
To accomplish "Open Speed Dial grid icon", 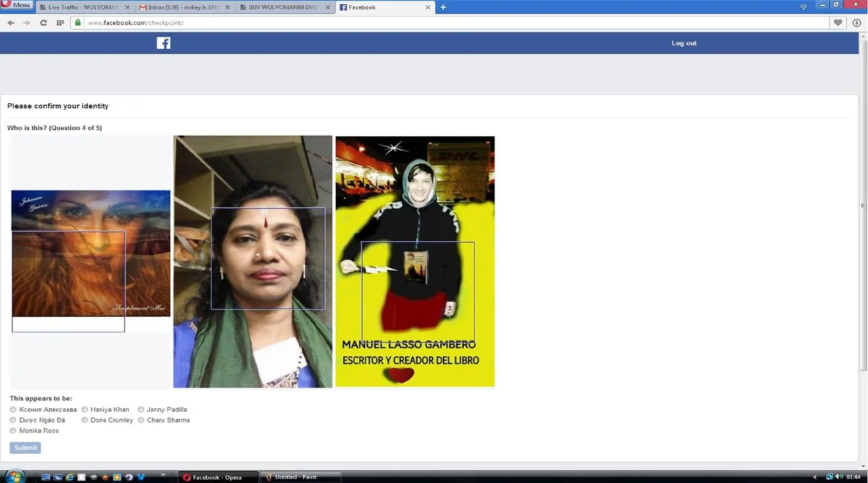I will [x=60, y=22].
